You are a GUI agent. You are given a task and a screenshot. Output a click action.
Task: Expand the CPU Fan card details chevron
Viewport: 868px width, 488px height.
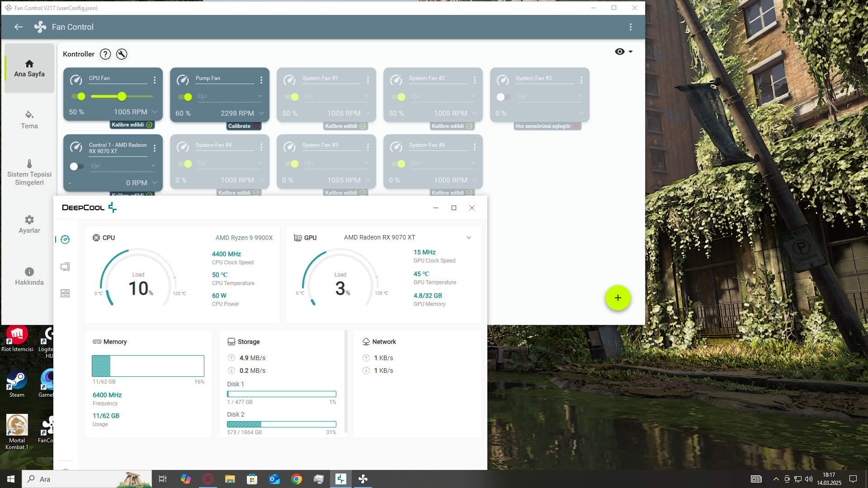[x=155, y=112]
